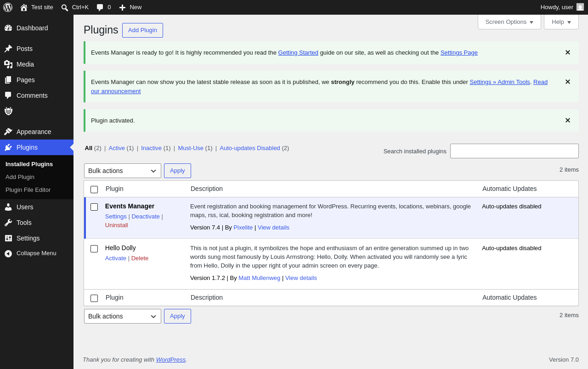Filter by Active plugins
The height and width of the screenshot is (369, 588).
117,148
